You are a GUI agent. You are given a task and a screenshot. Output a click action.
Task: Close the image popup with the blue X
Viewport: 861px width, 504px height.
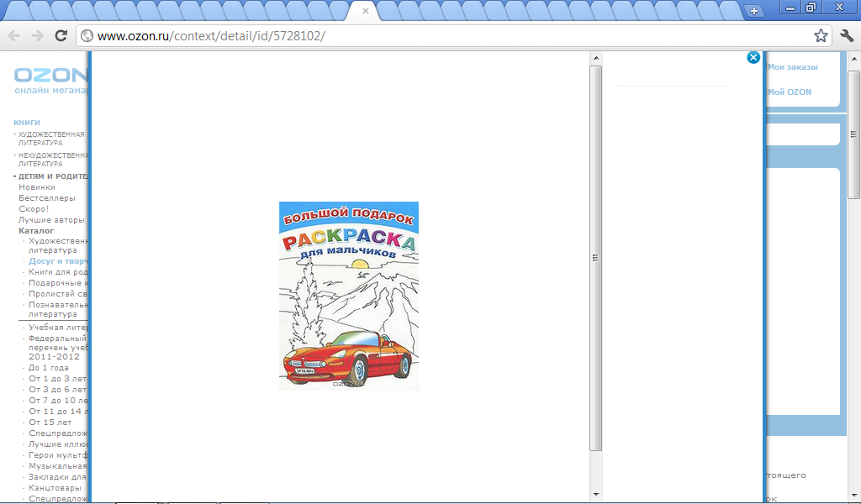[753, 58]
